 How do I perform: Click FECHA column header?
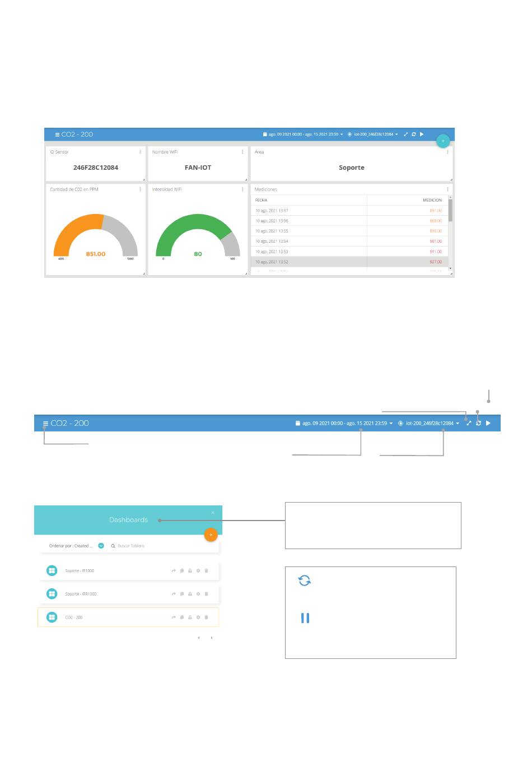click(x=262, y=200)
